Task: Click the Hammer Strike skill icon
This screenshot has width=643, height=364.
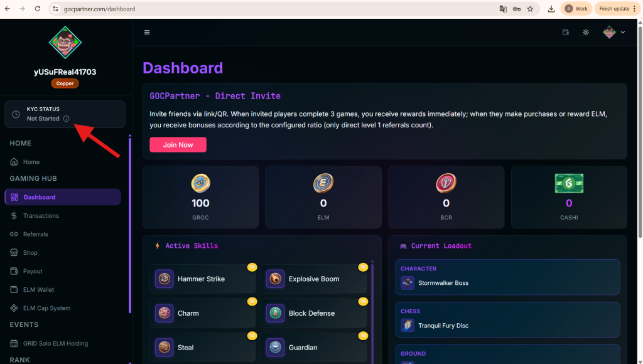Action: (x=165, y=279)
